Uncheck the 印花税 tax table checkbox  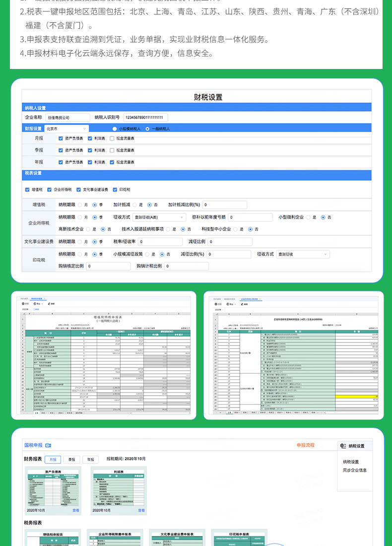(115, 190)
